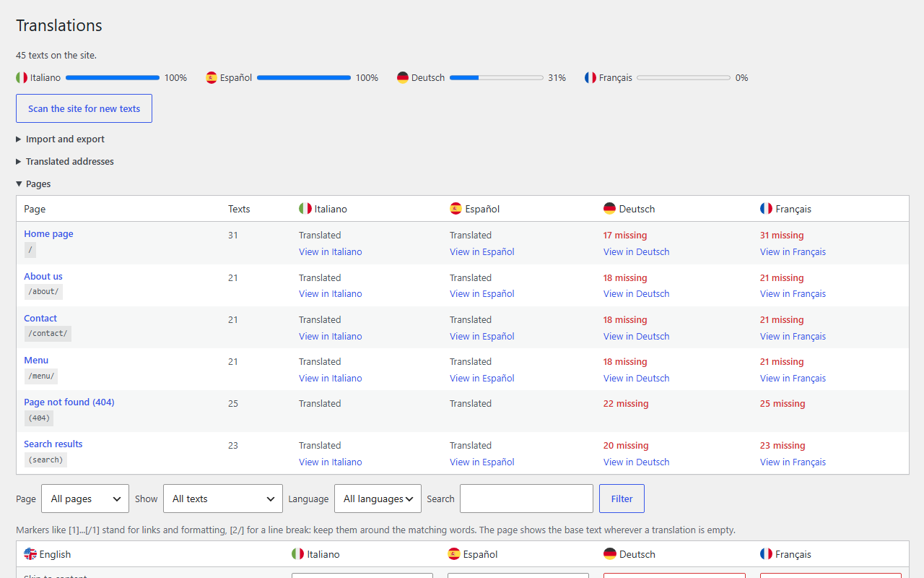Click the Filter button
924x578 pixels.
pyautogui.click(x=622, y=499)
